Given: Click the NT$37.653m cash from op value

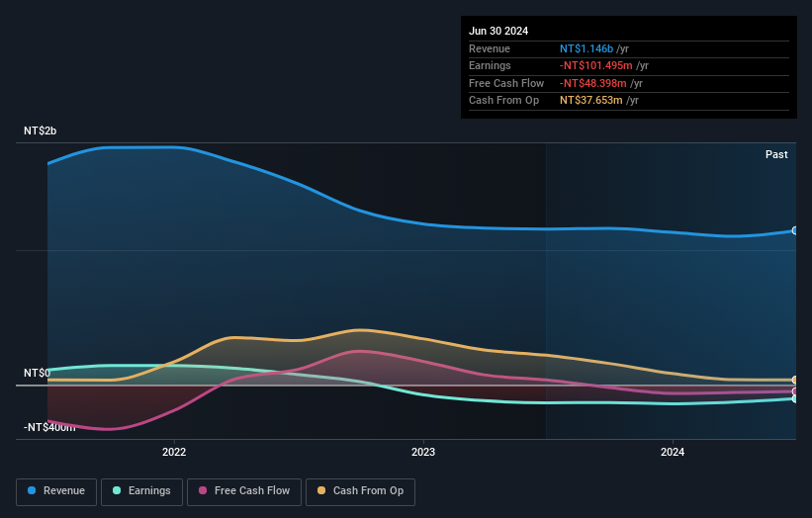Looking at the screenshot, I should pos(590,101).
